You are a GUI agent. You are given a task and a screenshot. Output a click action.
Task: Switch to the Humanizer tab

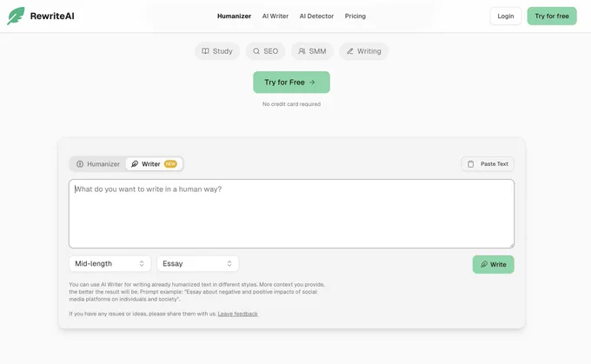pos(98,164)
